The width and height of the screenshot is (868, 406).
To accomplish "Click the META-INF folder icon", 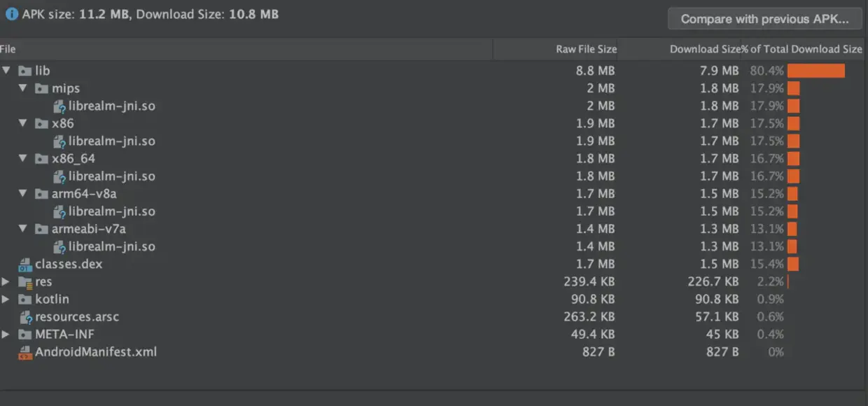I will [24, 335].
